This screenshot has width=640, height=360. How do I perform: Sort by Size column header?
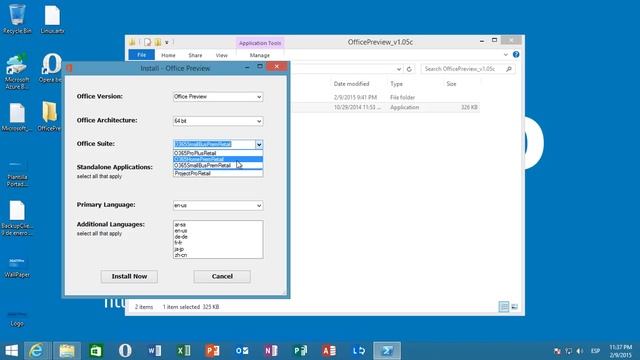click(x=451, y=84)
